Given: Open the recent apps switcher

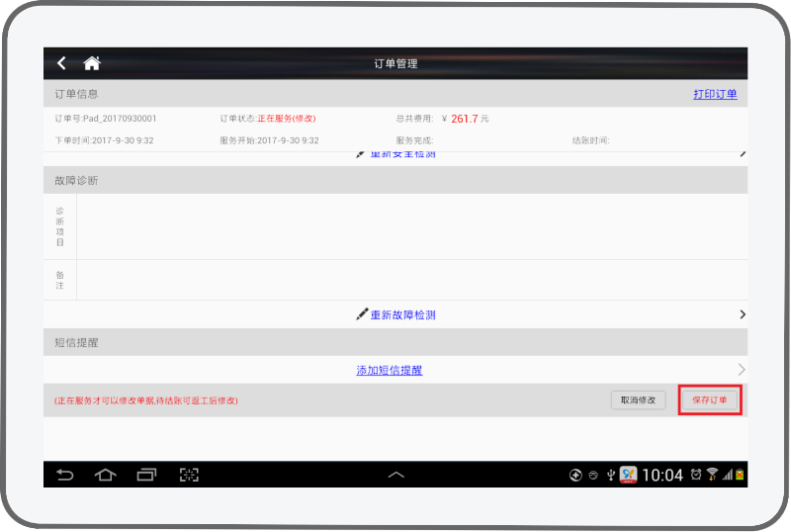Looking at the screenshot, I should click(x=146, y=475).
